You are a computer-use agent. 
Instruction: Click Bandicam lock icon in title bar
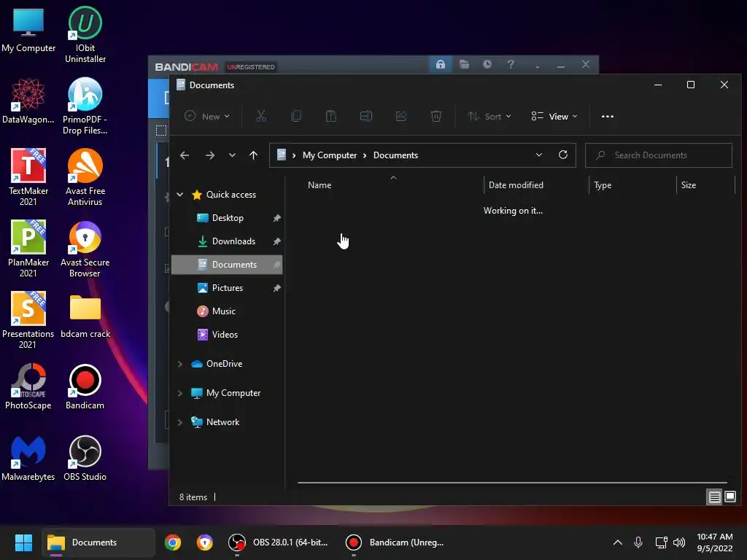pyautogui.click(x=441, y=64)
